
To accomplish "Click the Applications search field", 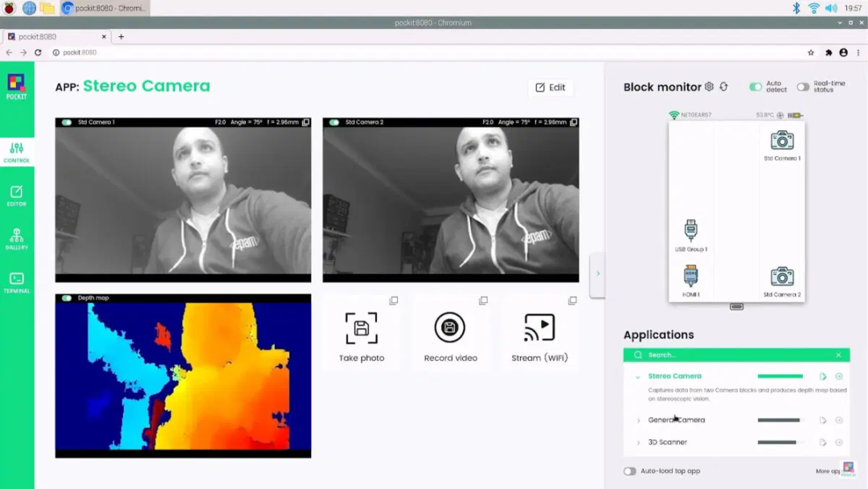I will point(736,355).
